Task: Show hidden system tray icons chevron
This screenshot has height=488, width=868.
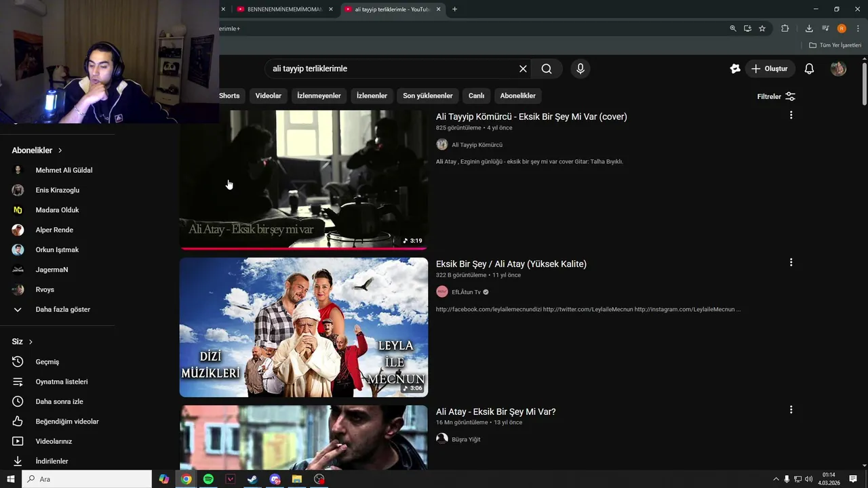Action: [x=776, y=479]
